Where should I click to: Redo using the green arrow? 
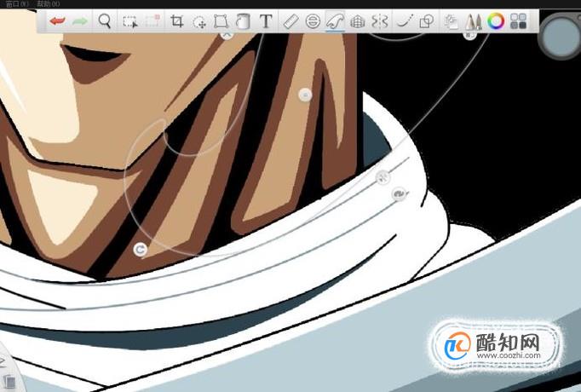point(80,21)
